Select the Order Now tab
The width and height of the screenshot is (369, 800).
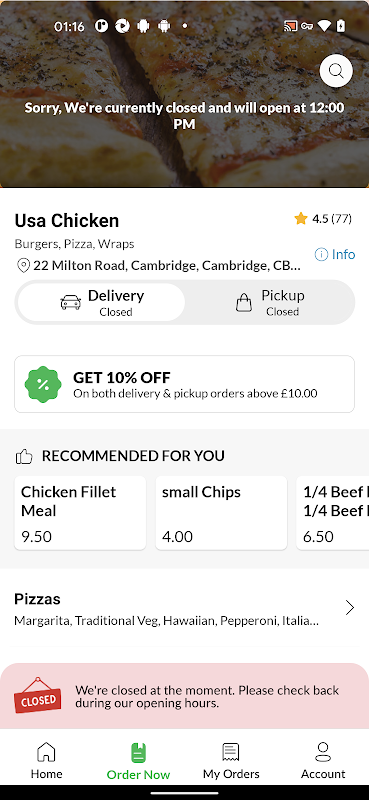pos(138,761)
